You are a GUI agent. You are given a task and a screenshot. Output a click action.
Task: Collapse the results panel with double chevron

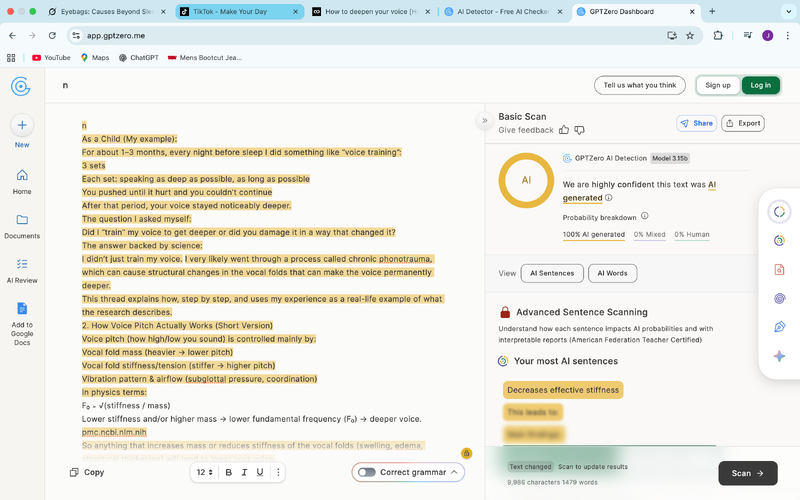pyautogui.click(x=485, y=121)
